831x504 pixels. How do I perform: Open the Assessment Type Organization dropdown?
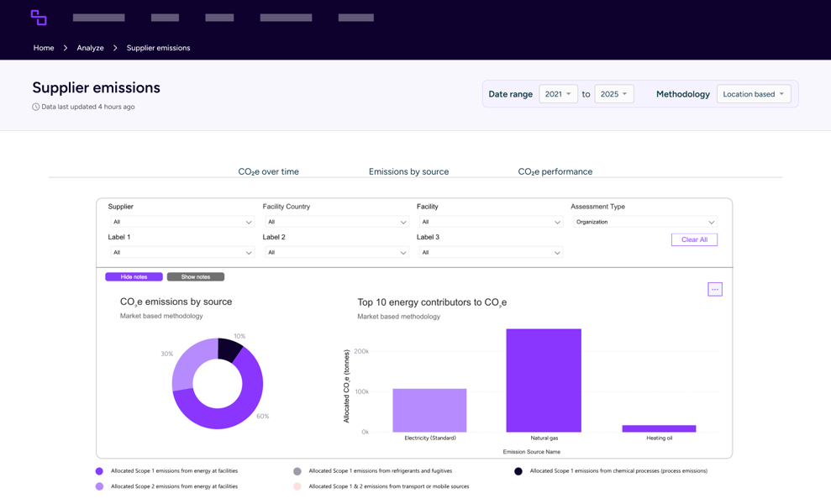(644, 222)
